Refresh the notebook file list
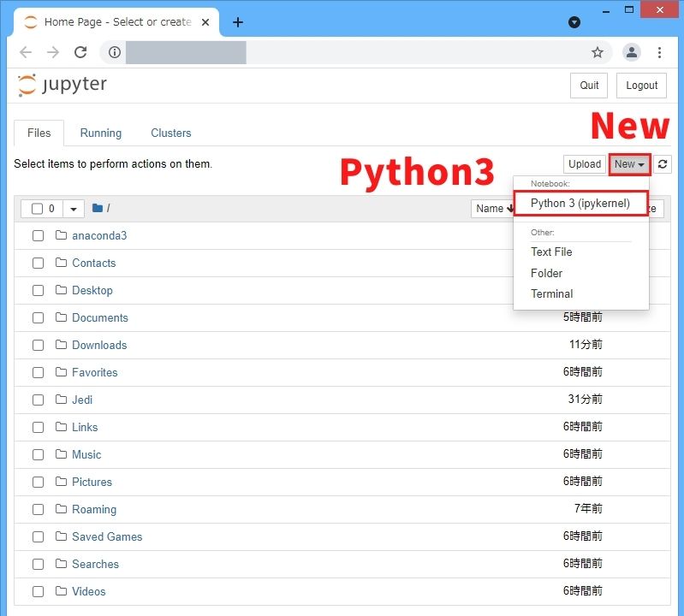This screenshot has width=684, height=616. tap(663, 164)
